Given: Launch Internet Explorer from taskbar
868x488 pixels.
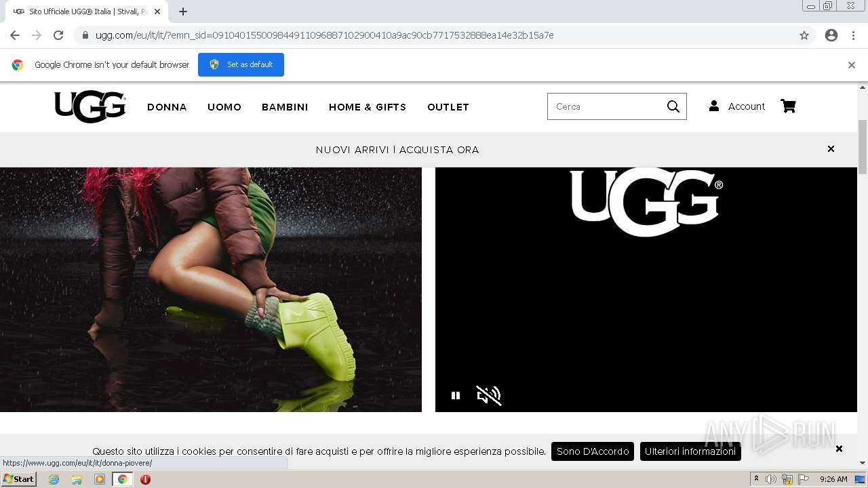Looking at the screenshot, I should pos(54,479).
